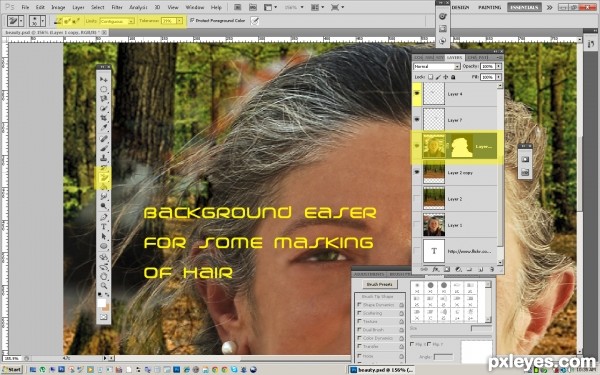Click the Add layer mask icon

pyautogui.click(x=447, y=269)
